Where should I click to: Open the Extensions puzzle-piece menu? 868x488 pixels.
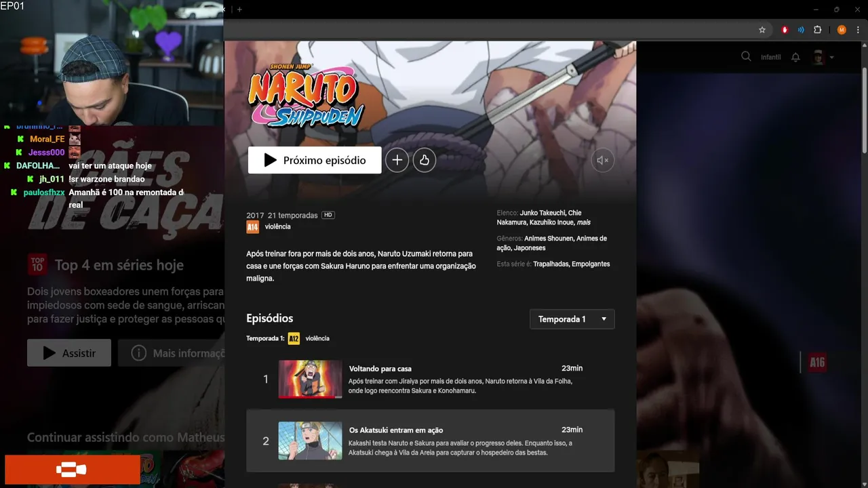tap(817, 30)
